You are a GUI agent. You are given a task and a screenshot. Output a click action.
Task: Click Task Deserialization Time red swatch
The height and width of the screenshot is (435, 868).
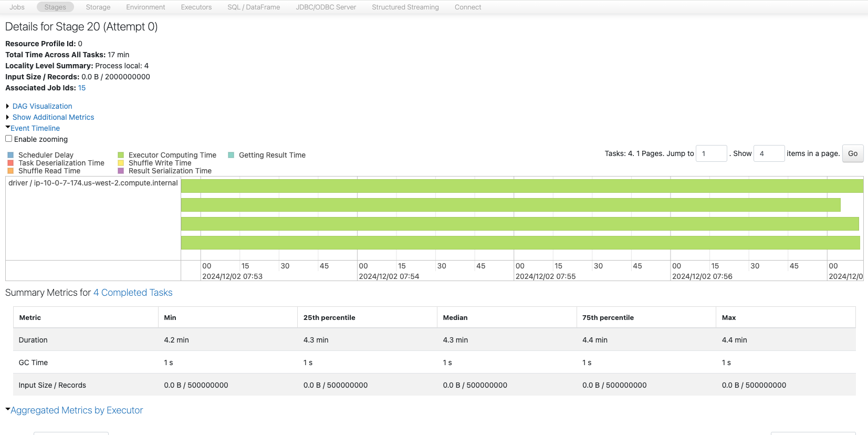pos(11,163)
